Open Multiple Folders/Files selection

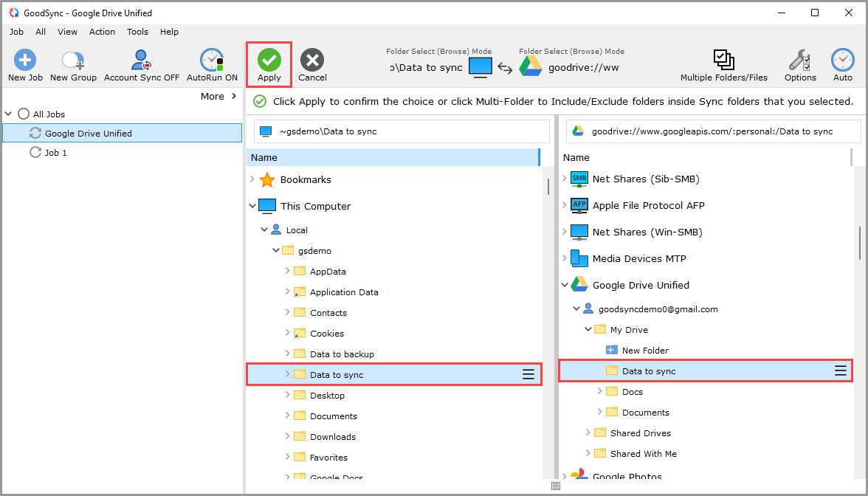pos(723,65)
